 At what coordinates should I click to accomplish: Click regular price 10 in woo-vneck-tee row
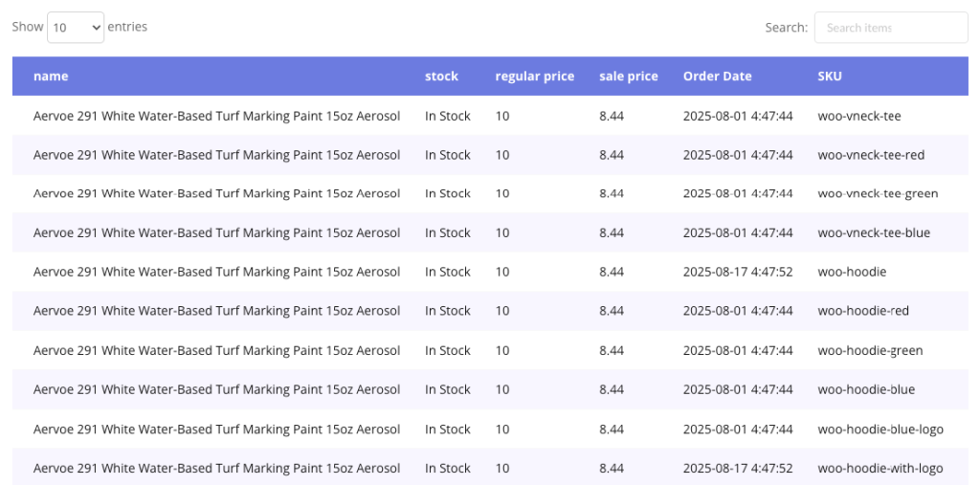click(502, 116)
